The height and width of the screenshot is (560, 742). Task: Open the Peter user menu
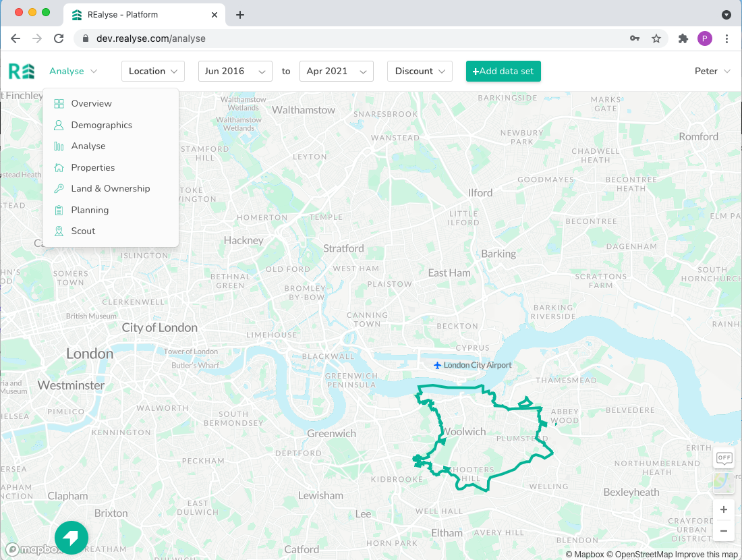pos(713,72)
